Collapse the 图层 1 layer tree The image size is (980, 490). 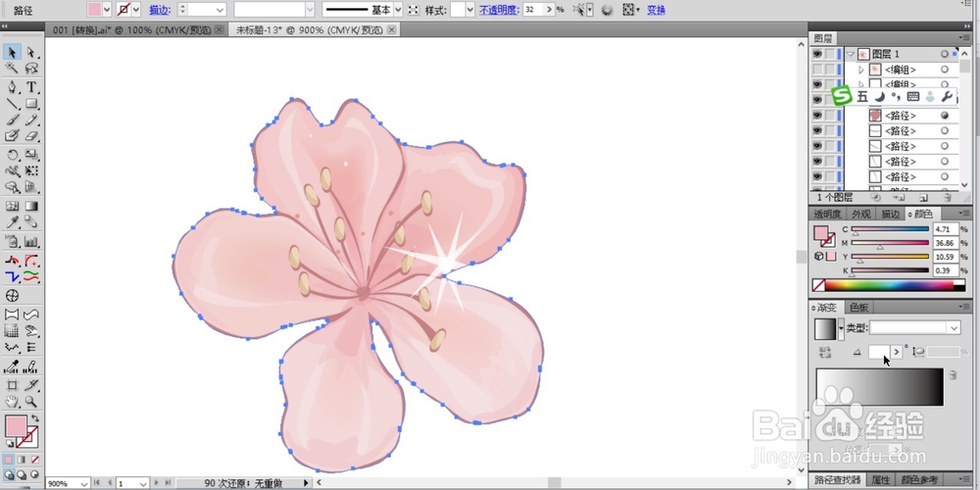pyautogui.click(x=851, y=54)
